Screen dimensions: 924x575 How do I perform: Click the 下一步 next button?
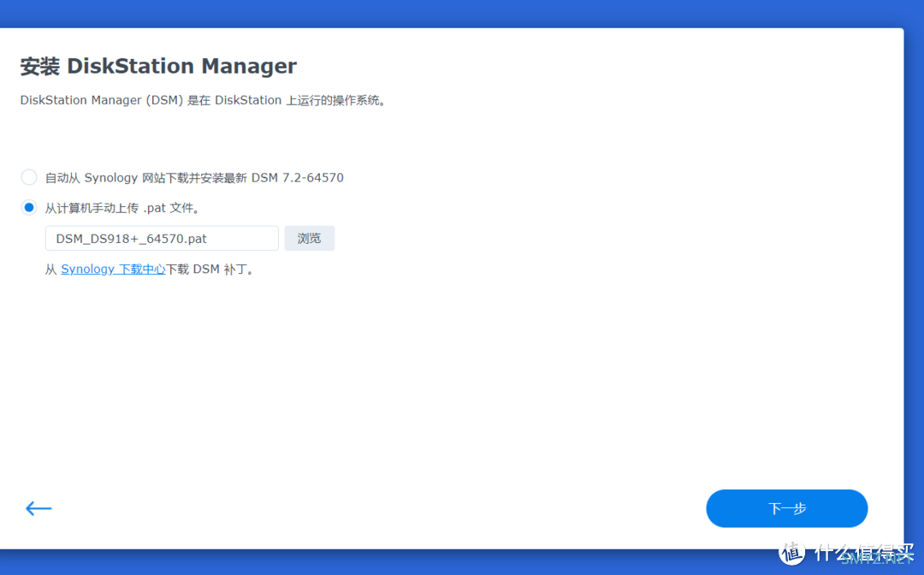coord(787,508)
